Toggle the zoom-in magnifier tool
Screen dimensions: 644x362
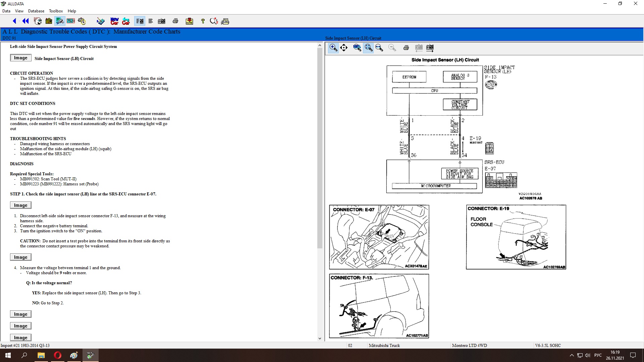tap(333, 48)
